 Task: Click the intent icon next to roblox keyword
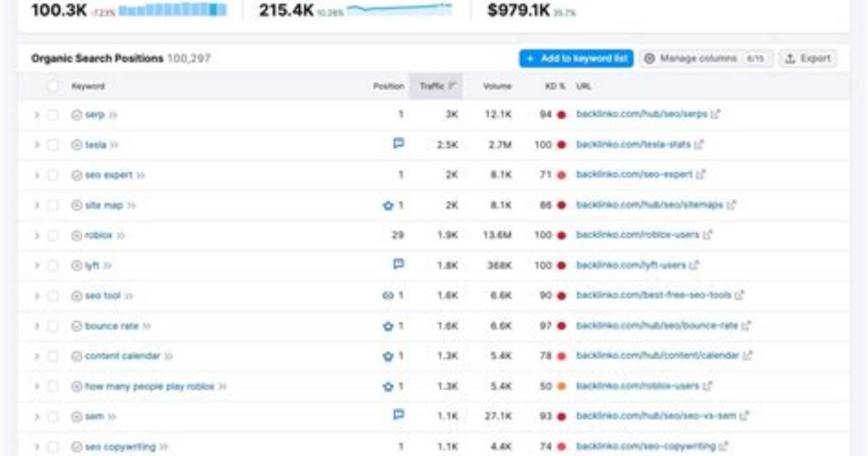pos(77,235)
